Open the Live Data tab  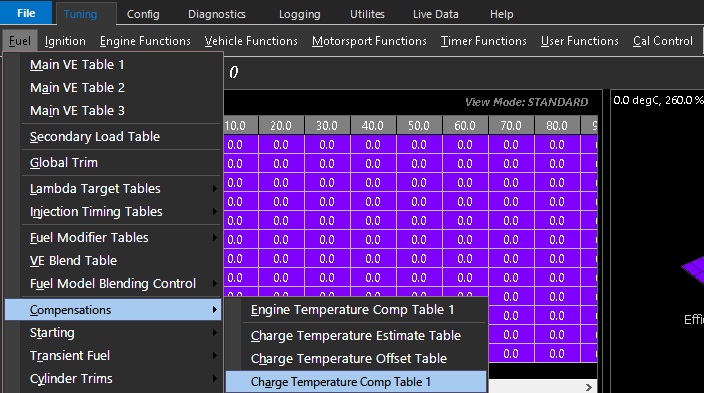[x=436, y=14]
